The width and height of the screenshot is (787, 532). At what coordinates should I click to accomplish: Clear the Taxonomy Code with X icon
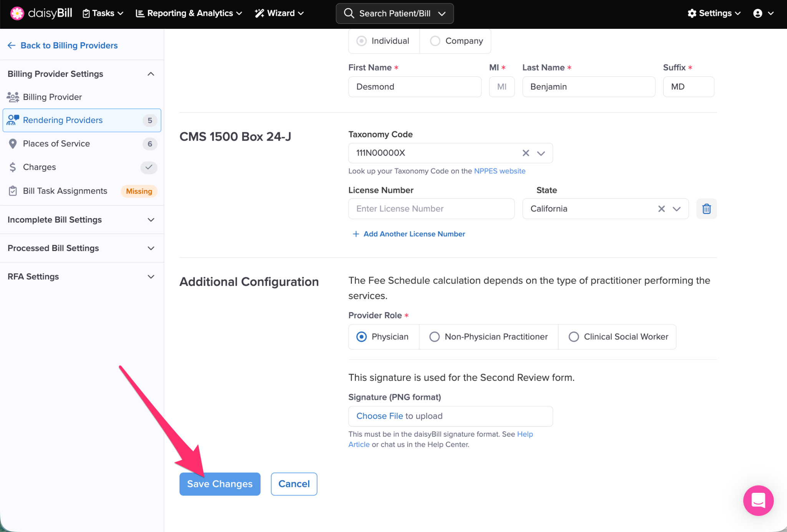(x=526, y=153)
